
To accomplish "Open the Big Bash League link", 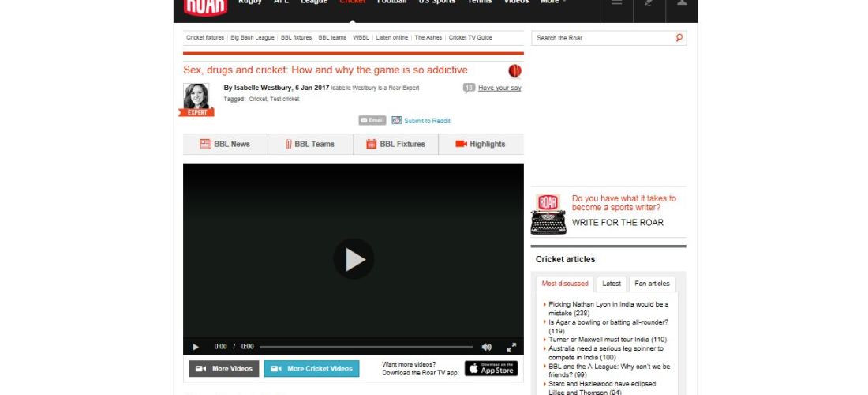I will pos(253,38).
